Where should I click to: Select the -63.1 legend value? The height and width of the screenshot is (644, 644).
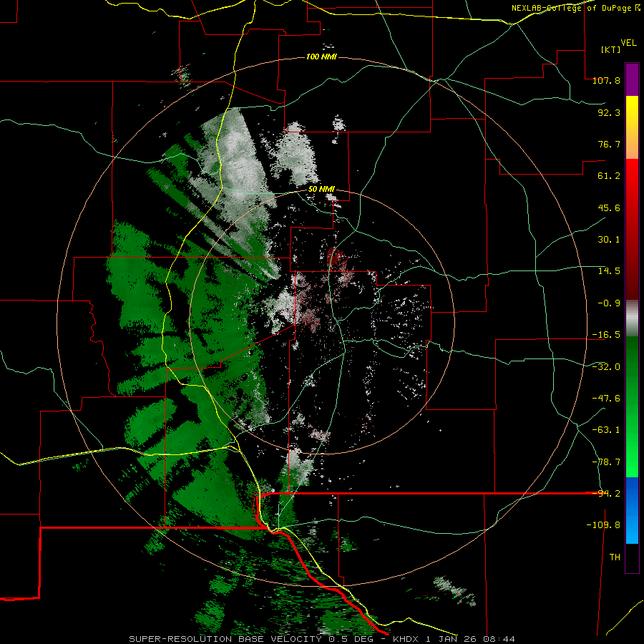pyautogui.click(x=606, y=430)
